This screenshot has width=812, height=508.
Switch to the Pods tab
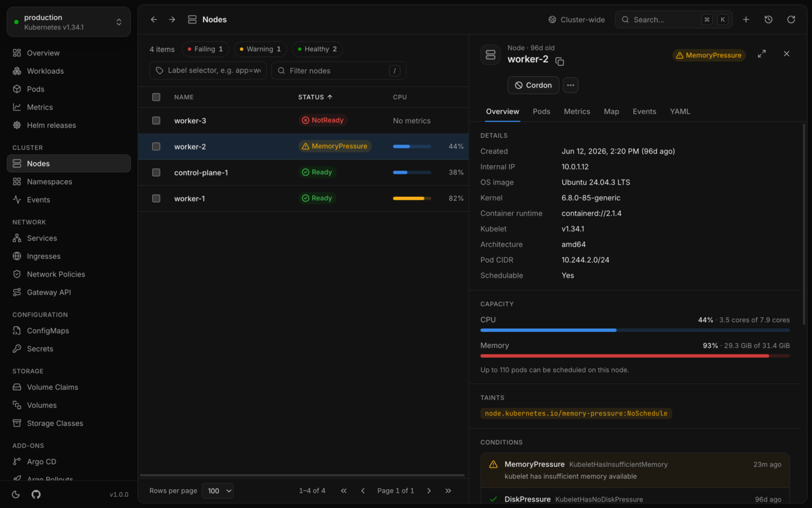click(x=541, y=112)
